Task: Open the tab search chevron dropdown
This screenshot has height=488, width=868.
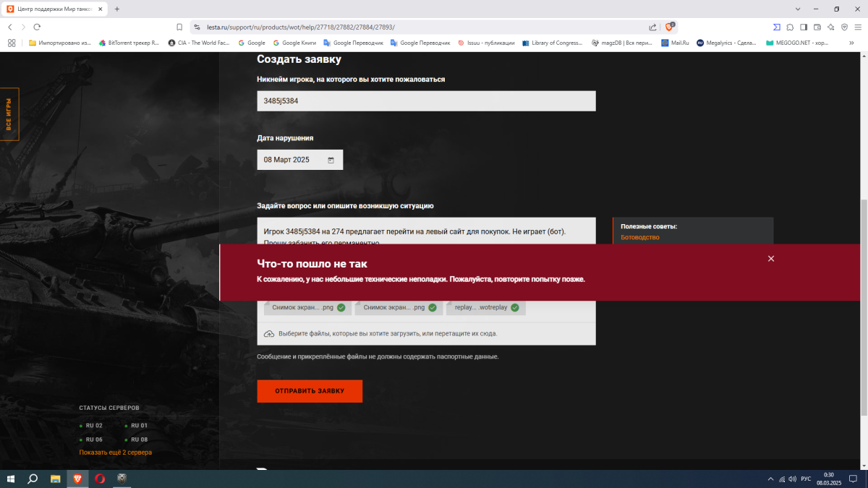Action: 797,9
